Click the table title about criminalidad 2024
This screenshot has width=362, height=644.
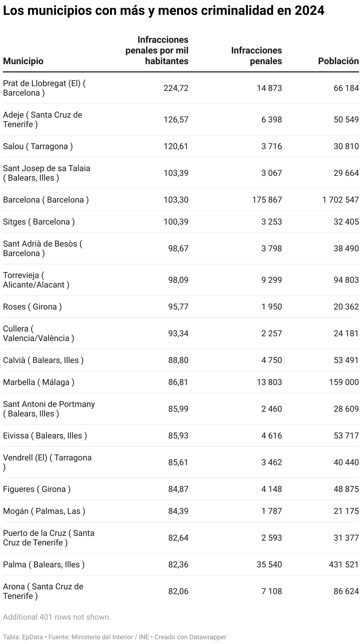[163, 11]
